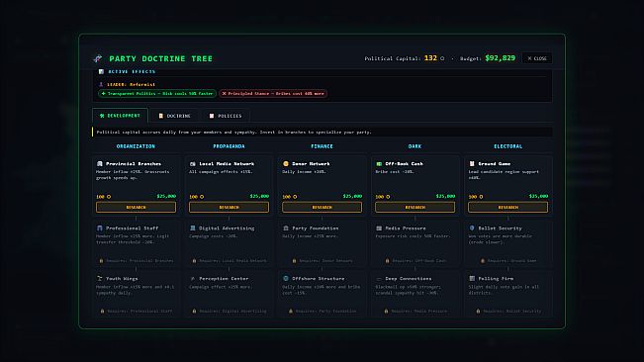Research Provincial Branches

pyautogui.click(x=136, y=208)
